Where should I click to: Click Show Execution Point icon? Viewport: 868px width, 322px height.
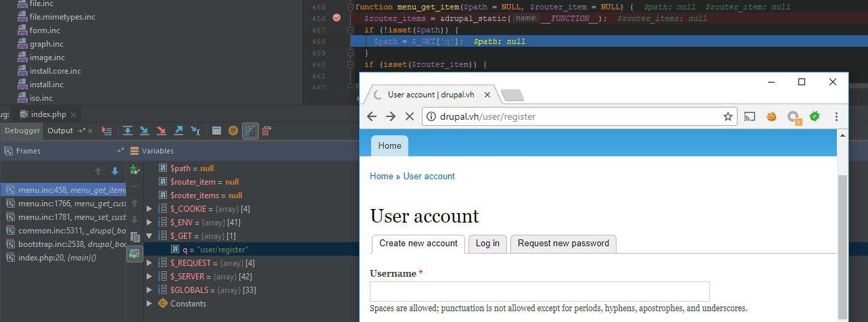pyautogui.click(x=107, y=131)
